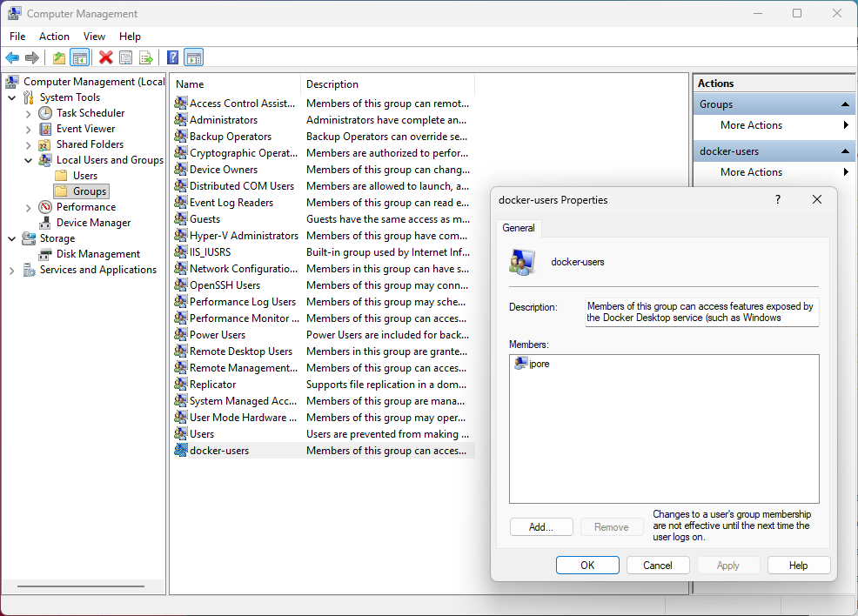Click the Export List toolbar icon
Viewport: 858px width, 616px height.
pyautogui.click(x=146, y=57)
